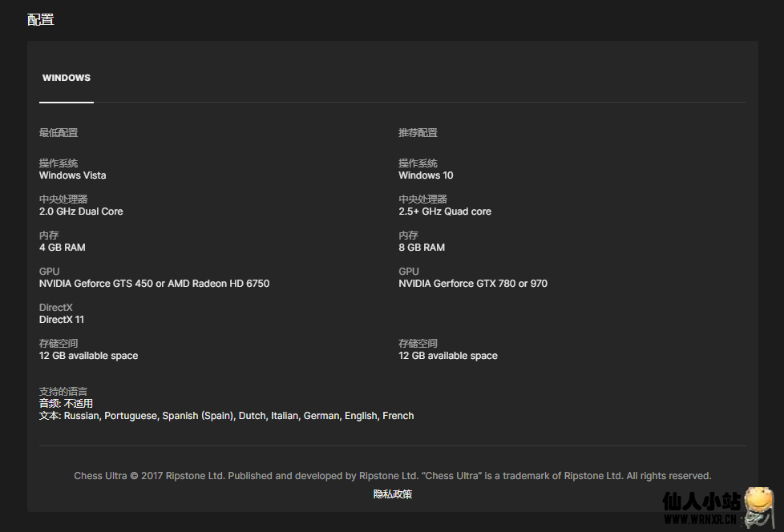Click the 4 GB RAM value

click(63, 248)
